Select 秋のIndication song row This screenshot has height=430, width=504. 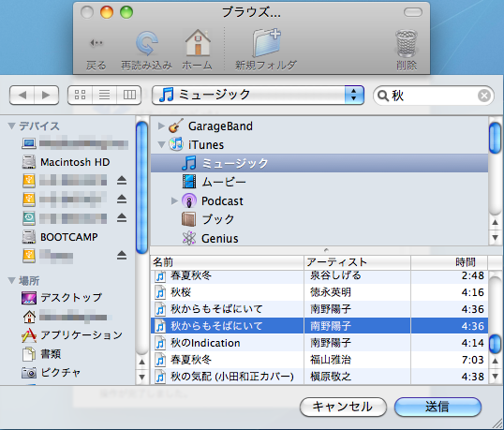coord(319,343)
